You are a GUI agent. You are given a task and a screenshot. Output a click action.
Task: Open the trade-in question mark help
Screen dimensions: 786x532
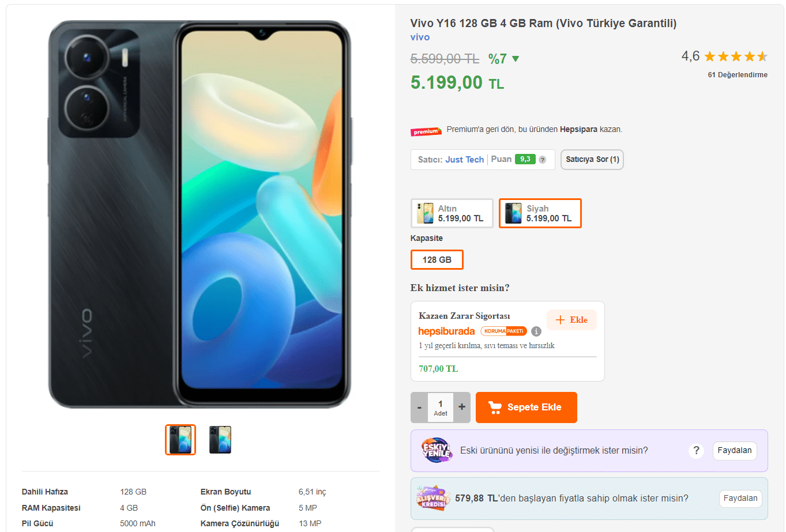(x=696, y=451)
